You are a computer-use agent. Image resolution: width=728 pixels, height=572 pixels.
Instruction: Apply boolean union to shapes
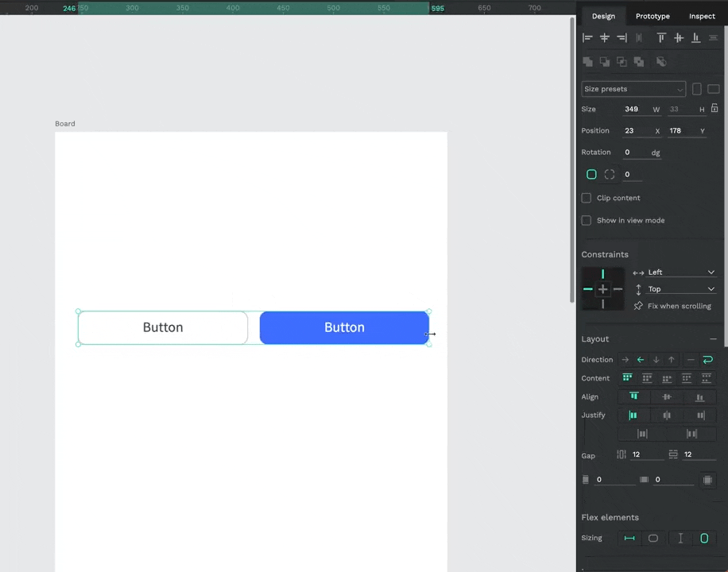(588, 61)
